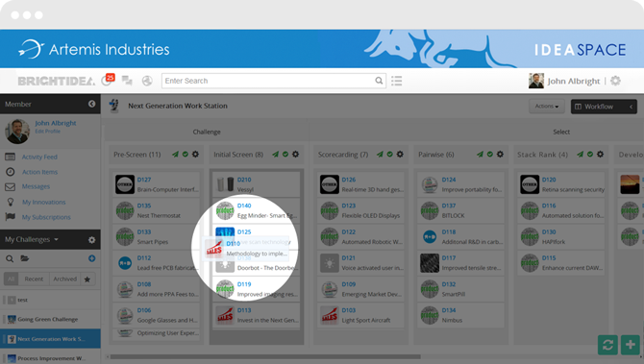Click the horizontal scrollbar of the board
Viewport: 644px width, 364px height.
pos(265,356)
